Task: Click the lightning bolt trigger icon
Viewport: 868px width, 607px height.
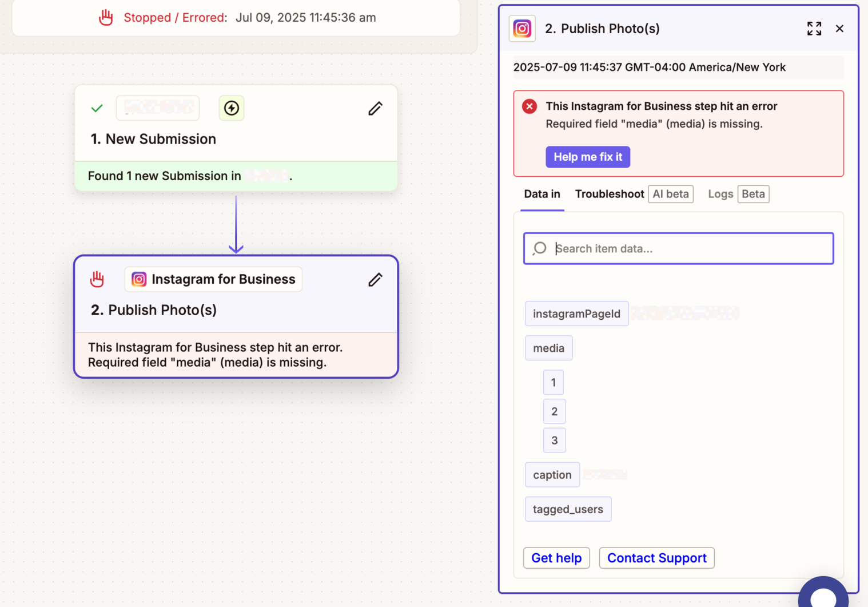Action: tap(232, 108)
